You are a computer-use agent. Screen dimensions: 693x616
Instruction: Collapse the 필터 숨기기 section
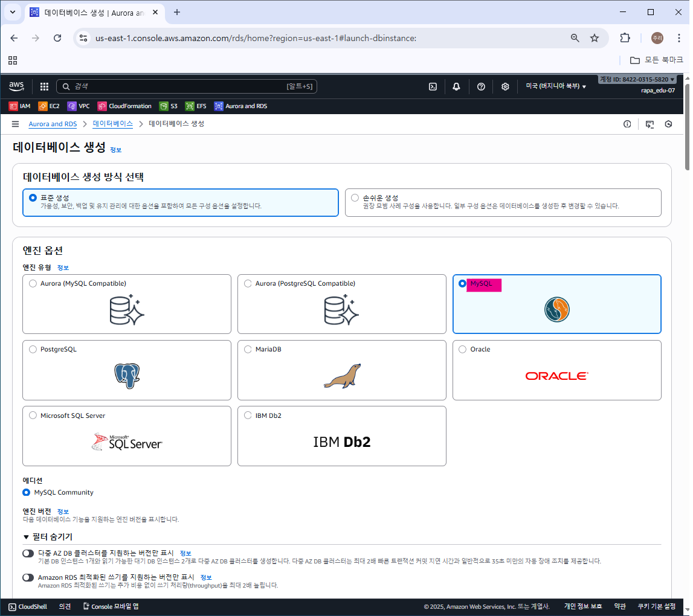coord(48,537)
